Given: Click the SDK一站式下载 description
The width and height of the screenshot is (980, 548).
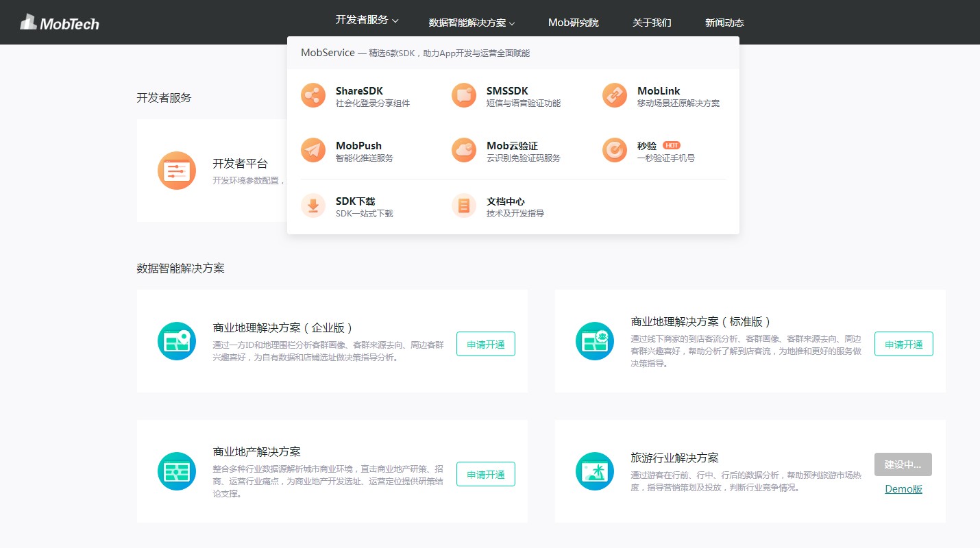Looking at the screenshot, I should pyautogui.click(x=365, y=214).
